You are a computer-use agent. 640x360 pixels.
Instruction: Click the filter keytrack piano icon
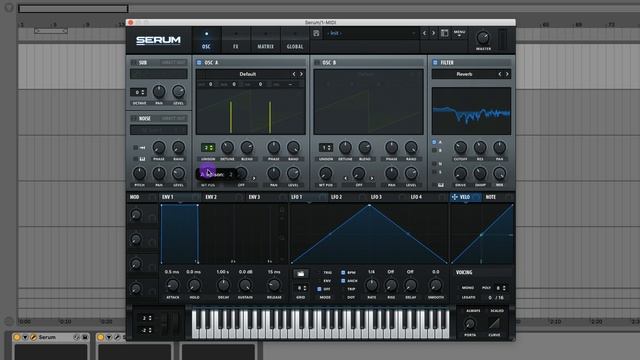(x=441, y=185)
